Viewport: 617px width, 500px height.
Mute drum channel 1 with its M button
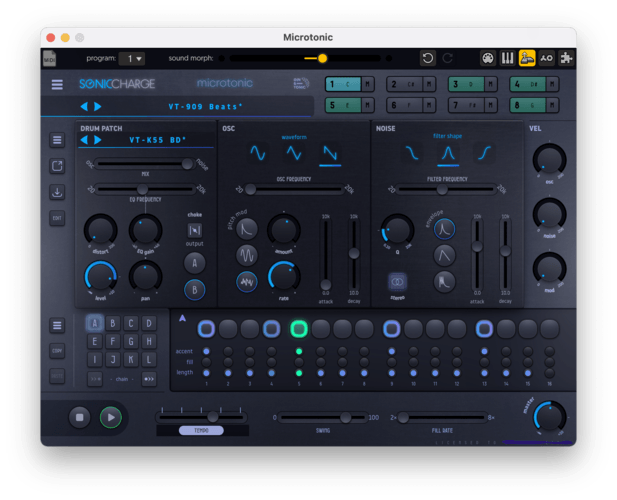coord(368,84)
